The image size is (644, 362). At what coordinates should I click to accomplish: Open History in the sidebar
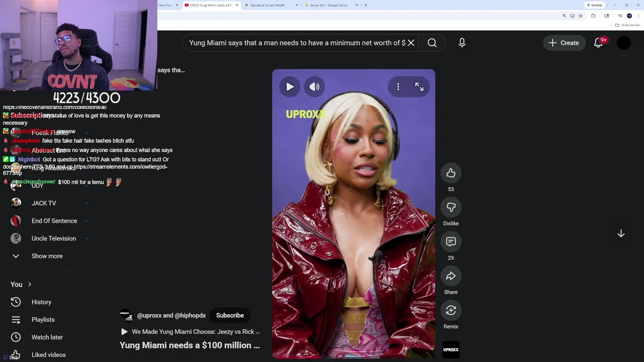(41, 302)
